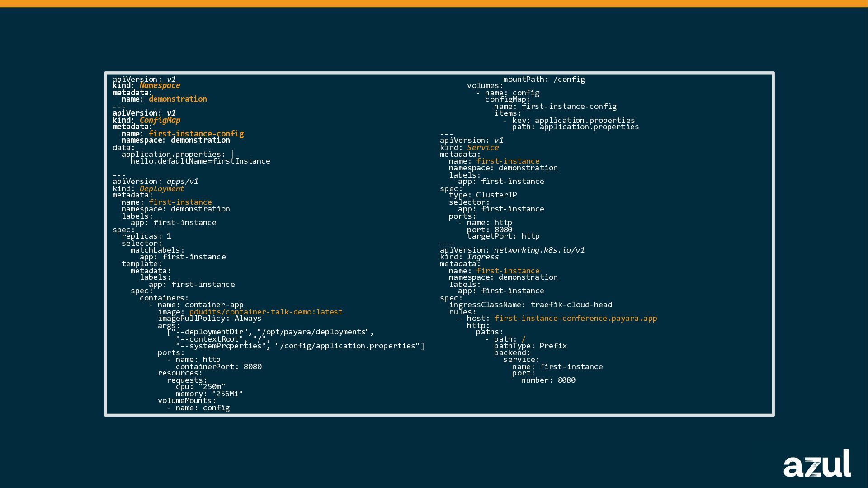
Task: Click the type: ClusterIP line
Action: [482, 195]
